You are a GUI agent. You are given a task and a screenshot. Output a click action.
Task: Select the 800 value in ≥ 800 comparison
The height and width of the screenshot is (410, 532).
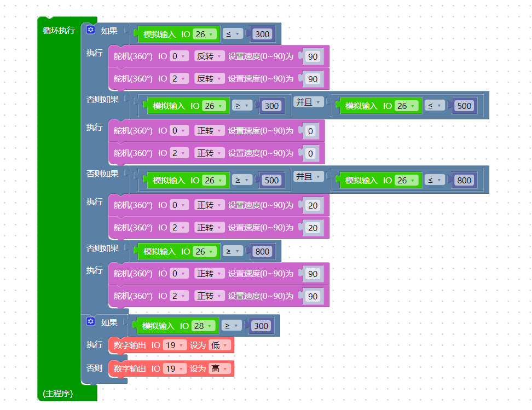[x=262, y=251]
